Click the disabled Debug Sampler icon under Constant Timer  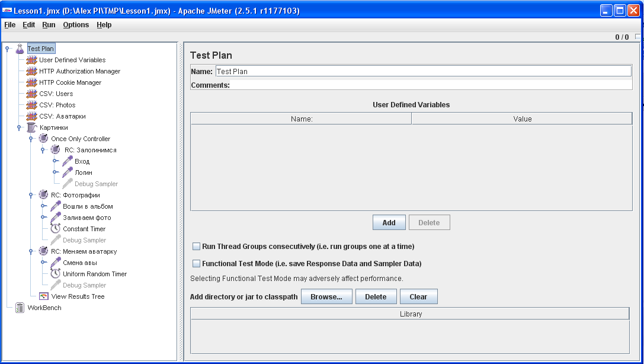[56, 240]
